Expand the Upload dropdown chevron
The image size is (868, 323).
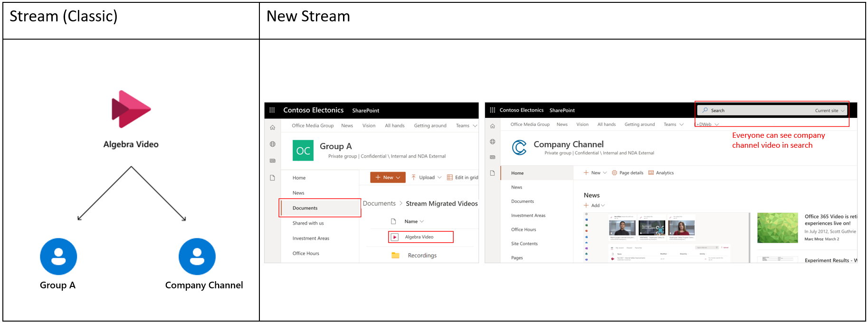click(439, 178)
